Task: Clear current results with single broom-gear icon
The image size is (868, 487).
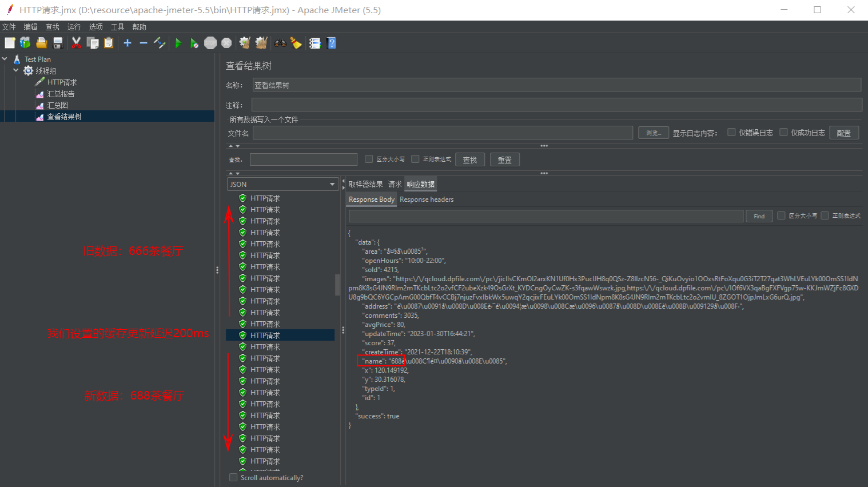Action: pos(245,43)
